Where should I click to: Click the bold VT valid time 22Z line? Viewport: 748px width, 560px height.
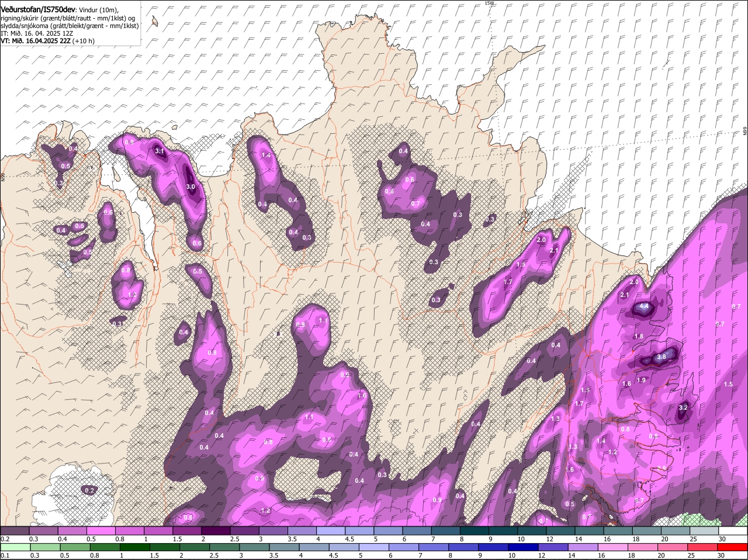(x=47, y=41)
